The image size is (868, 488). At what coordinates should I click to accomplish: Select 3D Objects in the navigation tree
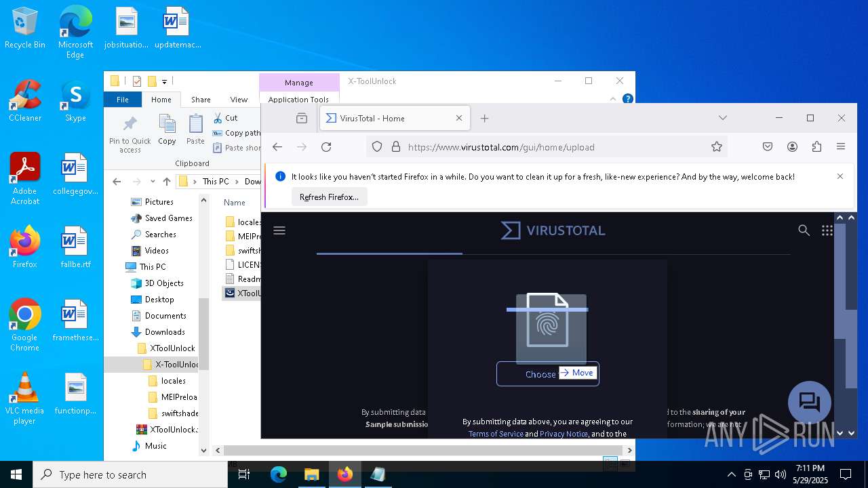coord(164,283)
